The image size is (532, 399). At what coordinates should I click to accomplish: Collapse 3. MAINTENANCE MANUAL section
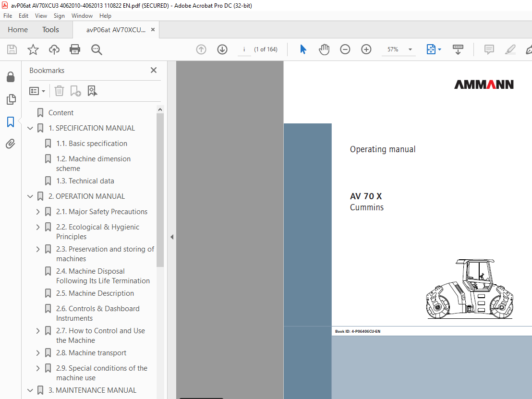click(30, 390)
